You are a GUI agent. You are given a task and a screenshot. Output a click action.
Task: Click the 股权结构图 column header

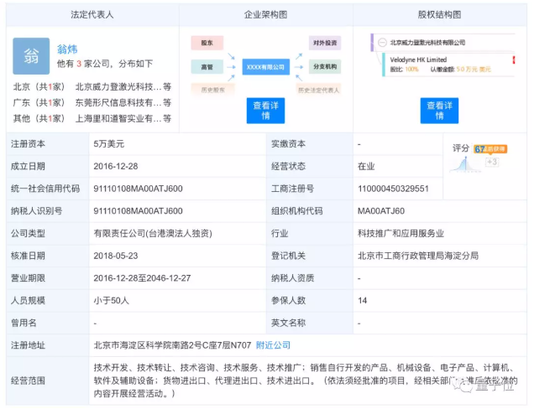[x=439, y=15]
